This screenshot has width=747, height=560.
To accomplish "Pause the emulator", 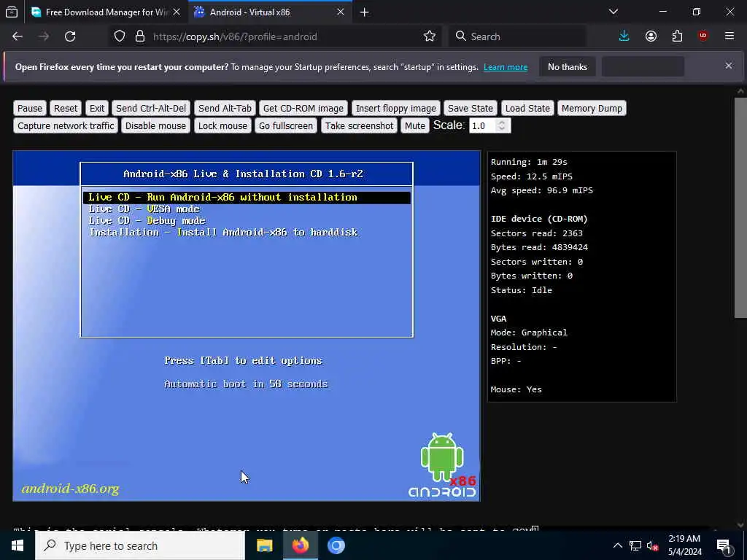I will pos(29,108).
